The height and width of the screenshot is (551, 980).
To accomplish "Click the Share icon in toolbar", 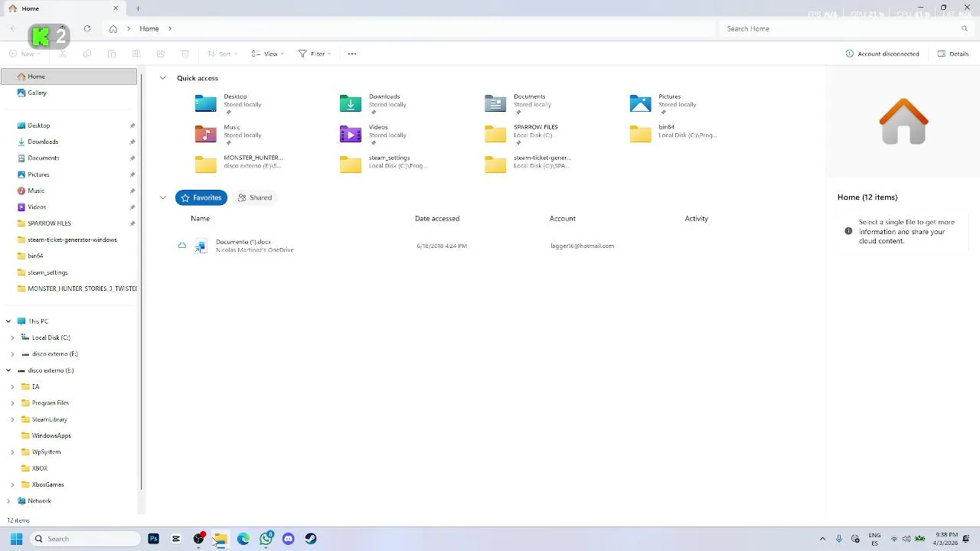I will pos(161,54).
